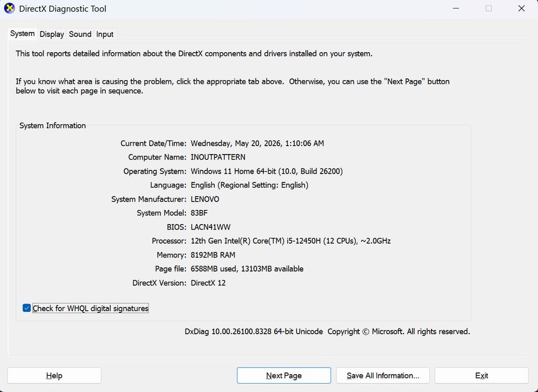Click the system model value 83BF
This screenshot has height=392, width=538.
pos(199,213)
